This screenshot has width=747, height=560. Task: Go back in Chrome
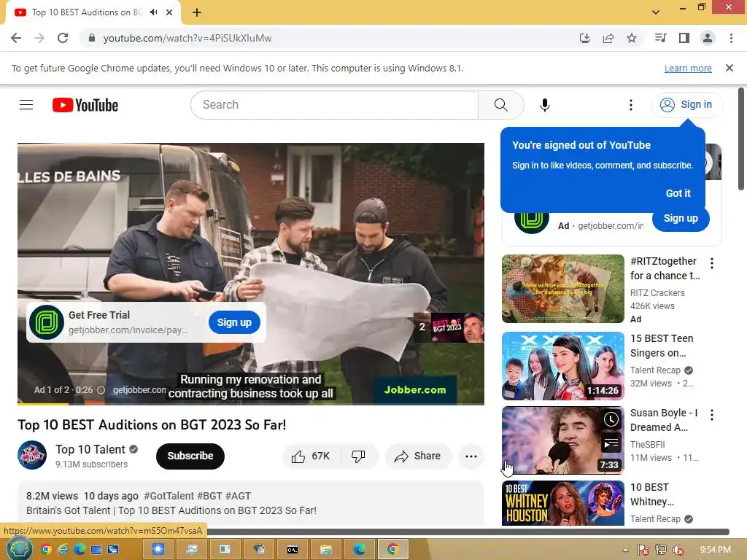pos(16,38)
